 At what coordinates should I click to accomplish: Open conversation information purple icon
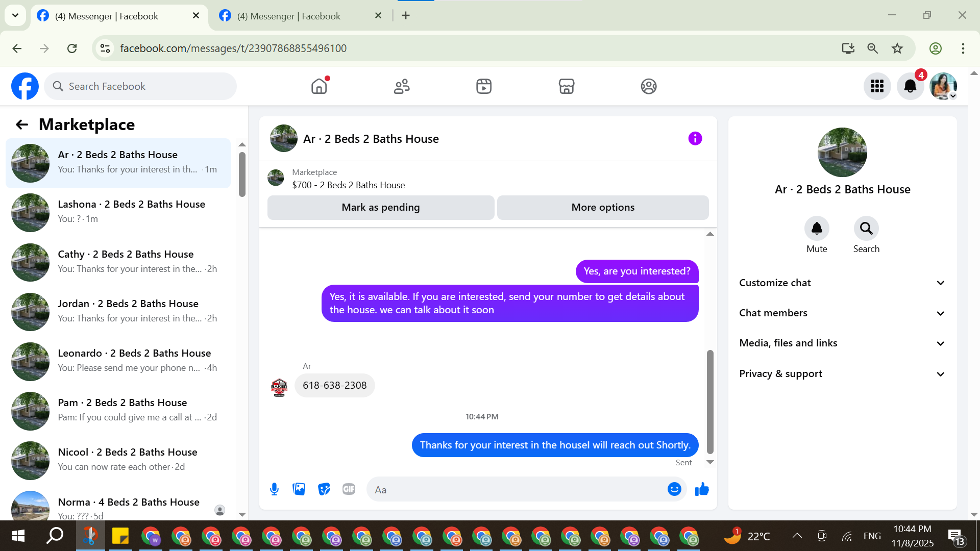[695, 138]
